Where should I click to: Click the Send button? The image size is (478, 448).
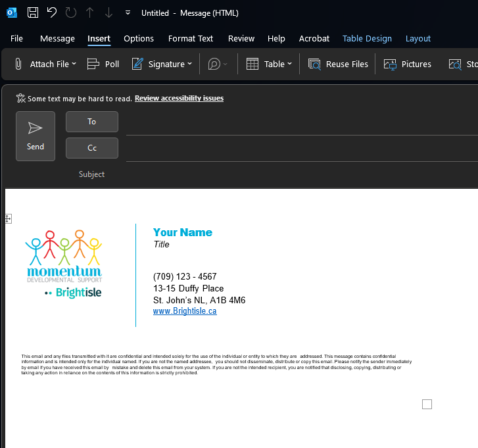(36, 136)
